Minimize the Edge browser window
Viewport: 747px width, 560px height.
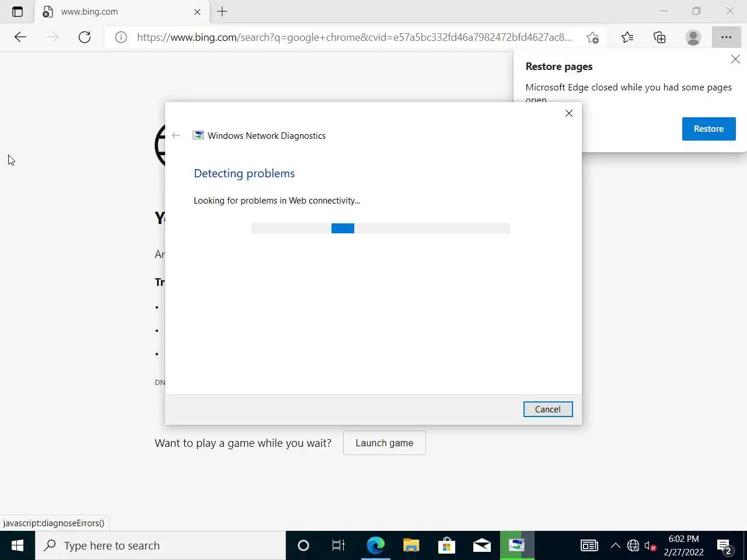(x=664, y=11)
